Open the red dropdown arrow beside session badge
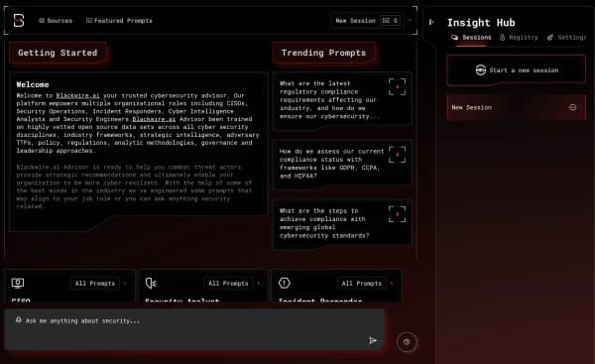595x364 pixels. [410, 20]
